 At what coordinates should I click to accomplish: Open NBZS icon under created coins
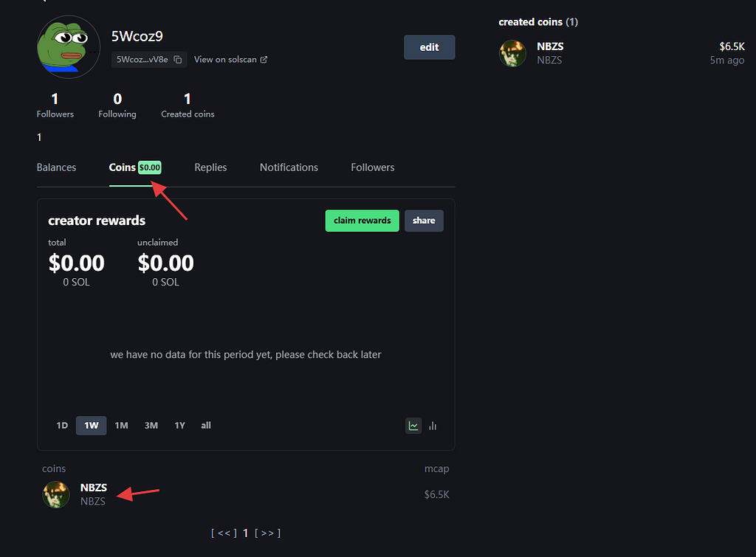[x=512, y=53]
